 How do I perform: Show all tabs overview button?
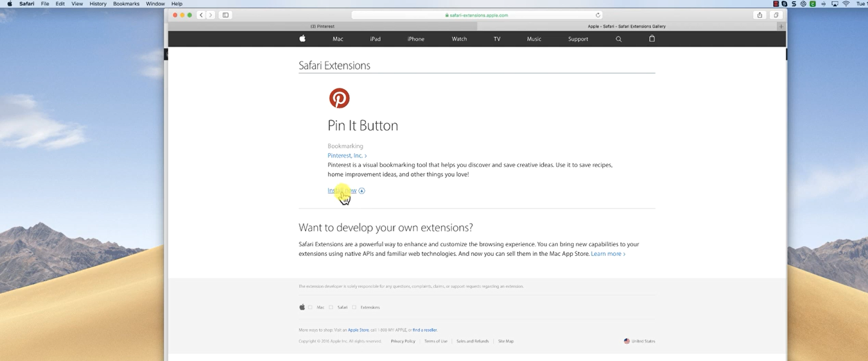(776, 15)
